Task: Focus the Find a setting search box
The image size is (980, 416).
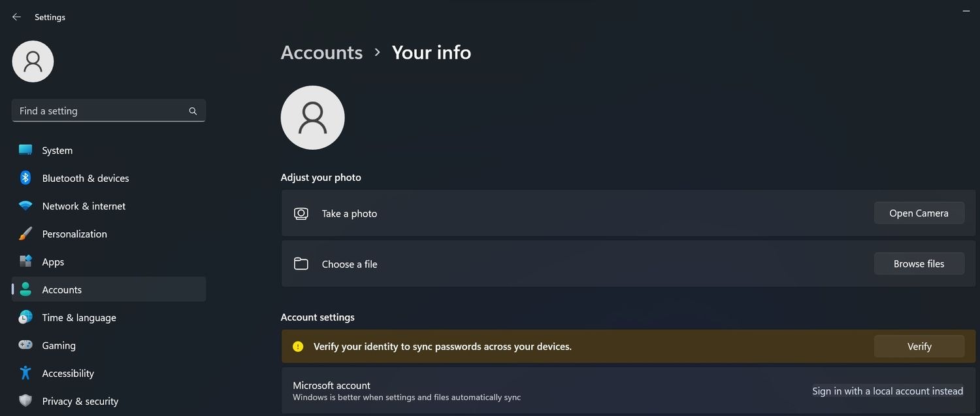Action: coord(108,111)
